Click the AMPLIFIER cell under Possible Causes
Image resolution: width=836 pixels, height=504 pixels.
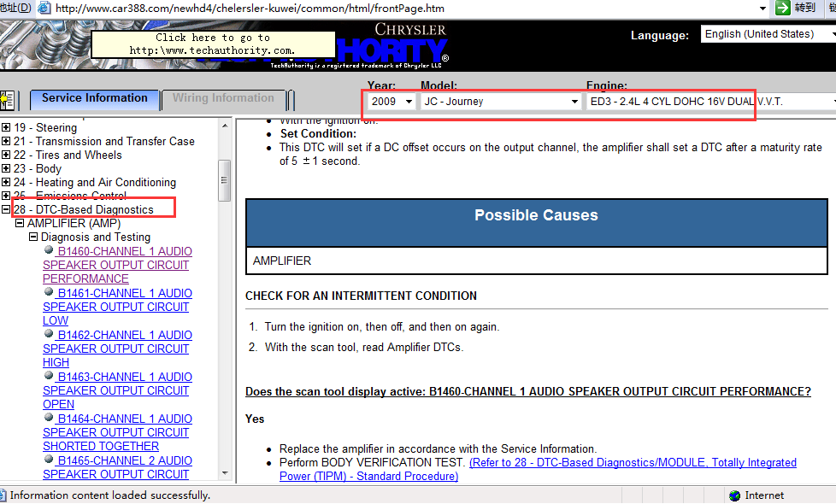[x=536, y=261]
